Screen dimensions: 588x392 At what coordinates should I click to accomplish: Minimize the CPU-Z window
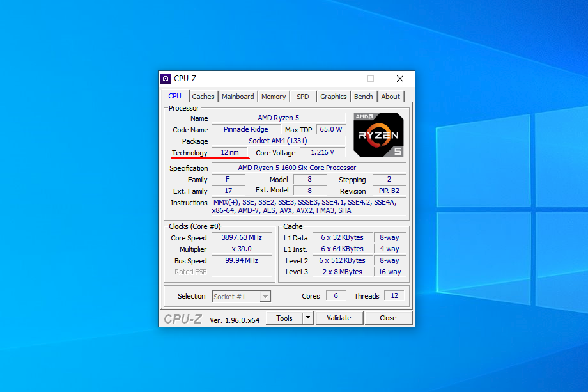[x=341, y=79]
